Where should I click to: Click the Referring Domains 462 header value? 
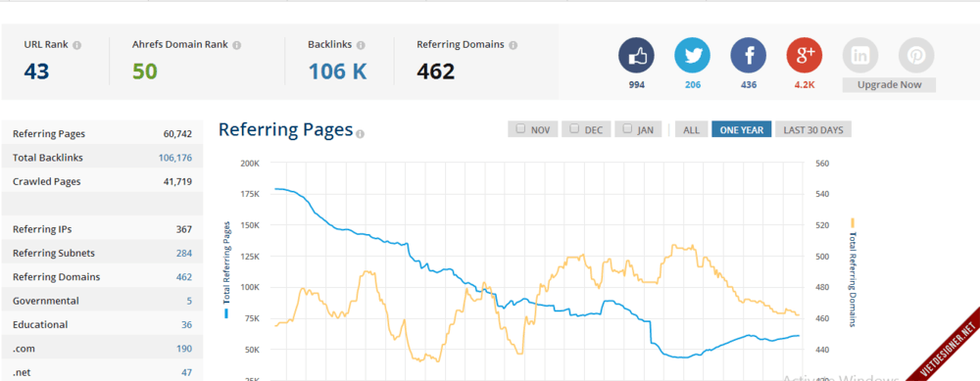pos(436,71)
